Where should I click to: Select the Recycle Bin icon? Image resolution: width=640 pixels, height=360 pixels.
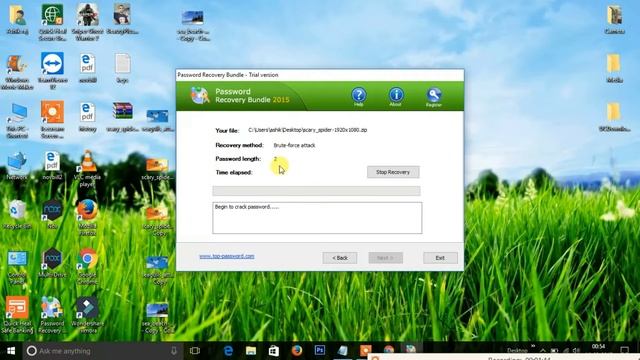[17, 215]
